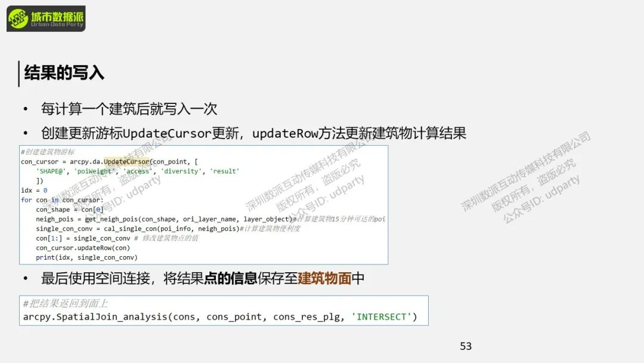Select the bullet 每计算一个建筑后就写入一次
The height and width of the screenshot is (363, 644).
(129, 109)
